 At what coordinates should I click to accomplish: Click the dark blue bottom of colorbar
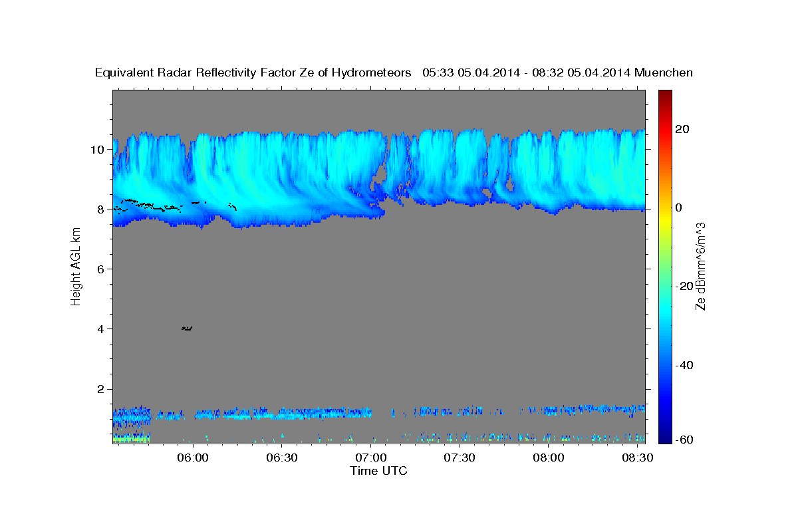[666, 438]
